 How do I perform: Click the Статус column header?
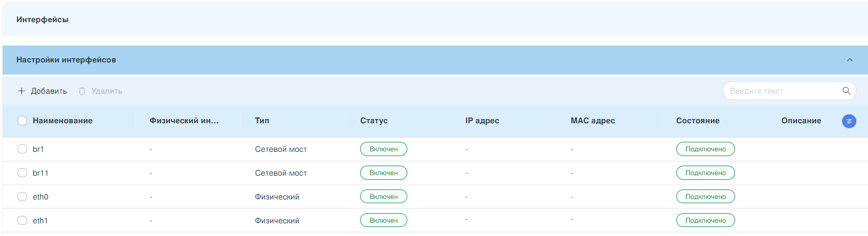[x=374, y=121]
